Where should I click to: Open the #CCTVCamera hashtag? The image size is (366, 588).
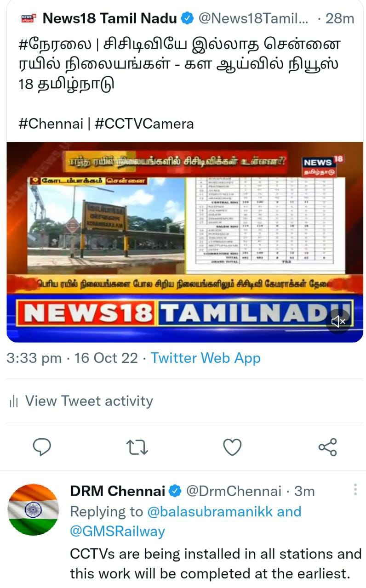(144, 124)
